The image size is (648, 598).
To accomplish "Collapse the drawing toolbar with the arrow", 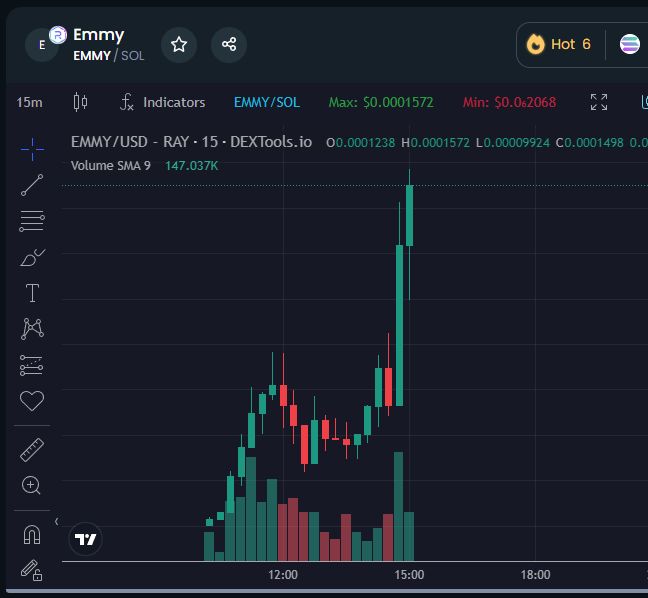I will tap(57, 522).
